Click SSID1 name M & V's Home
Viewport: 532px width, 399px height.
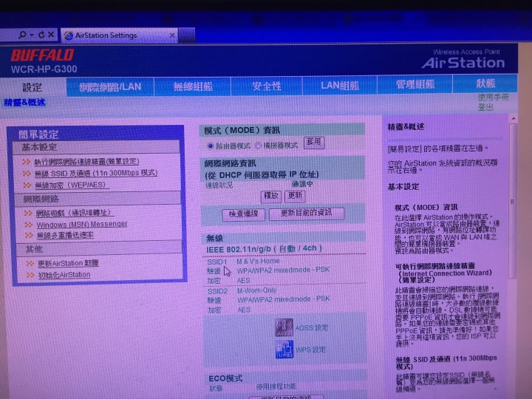(258, 262)
